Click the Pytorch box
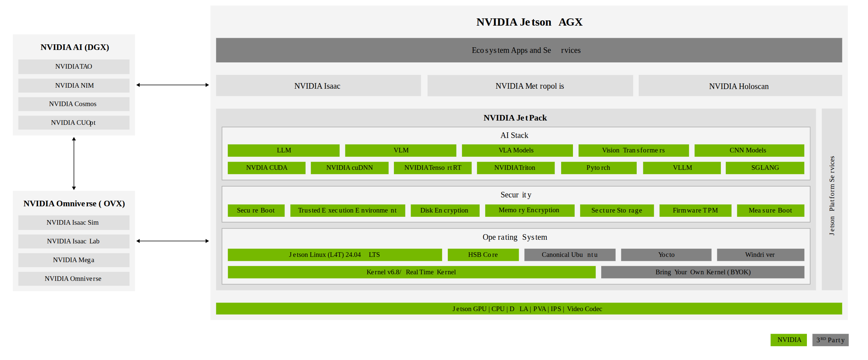The height and width of the screenshot is (360, 868). tap(599, 168)
